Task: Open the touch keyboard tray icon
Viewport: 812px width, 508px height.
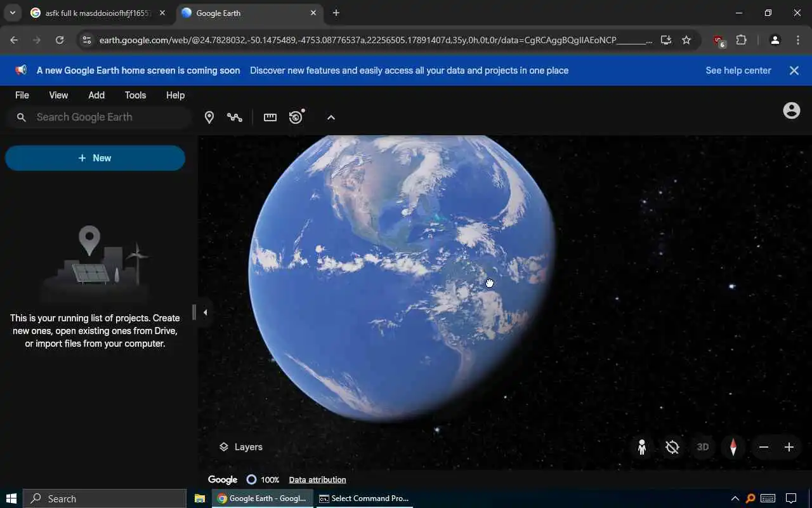Action: point(768,498)
